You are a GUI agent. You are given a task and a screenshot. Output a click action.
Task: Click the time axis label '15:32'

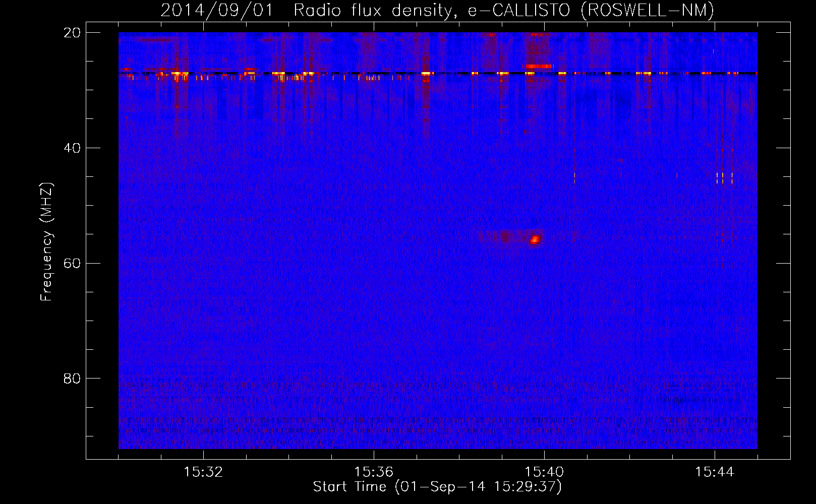[x=203, y=472]
